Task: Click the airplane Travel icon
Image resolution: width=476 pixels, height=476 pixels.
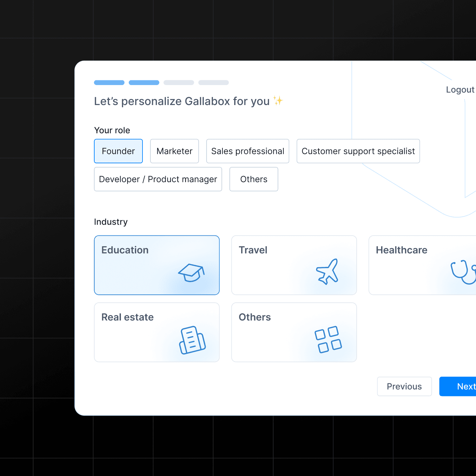Action: pyautogui.click(x=327, y=272)
